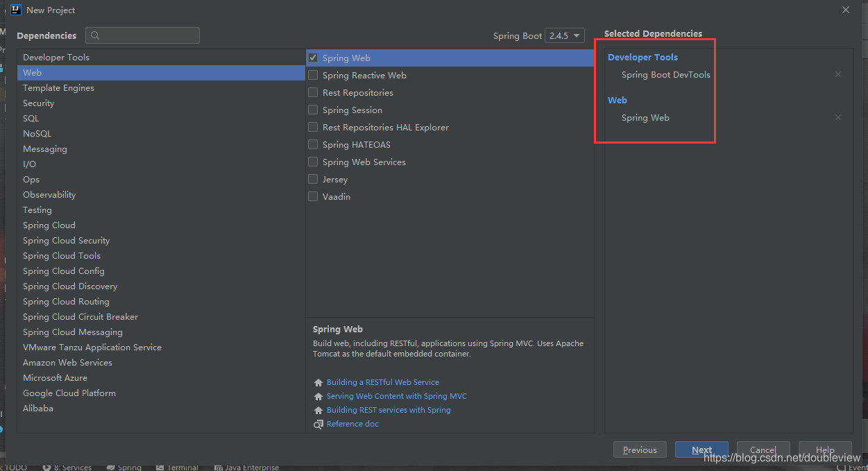Screen dimensions: 868x471
Task: Open the Alibaba category
Action: pos(161,409)
